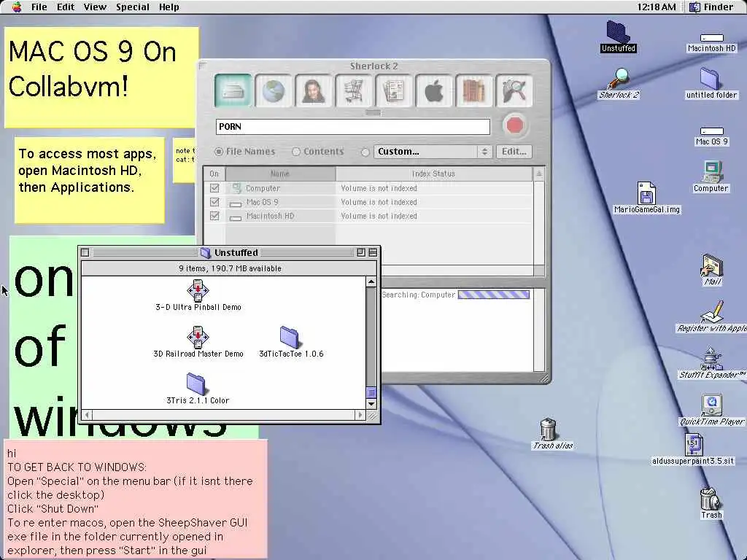Click the 9 items, 190.7 MB available header

(230, 268)
